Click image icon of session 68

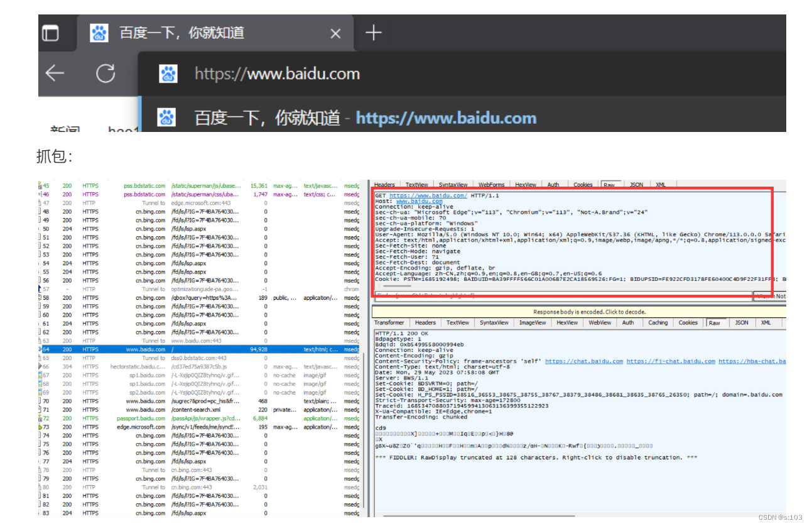(41, 384)
